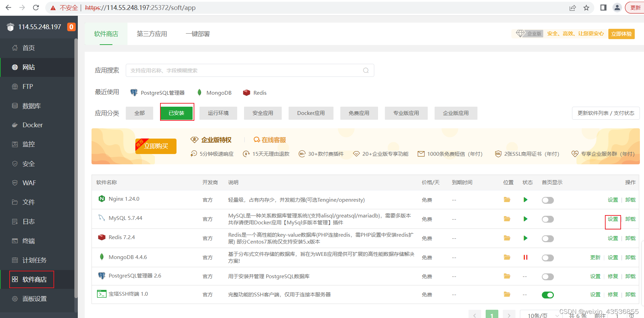Click the 文件 folder icon in sidebar
The width and height of the screenshot is (644, 318).
coord(15,202)
